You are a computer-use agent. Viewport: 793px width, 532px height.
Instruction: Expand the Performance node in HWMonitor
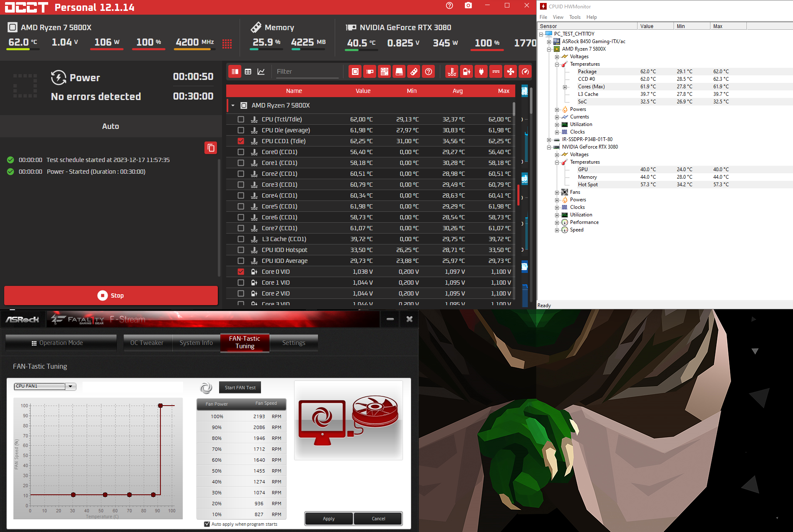tap(557, 223)
